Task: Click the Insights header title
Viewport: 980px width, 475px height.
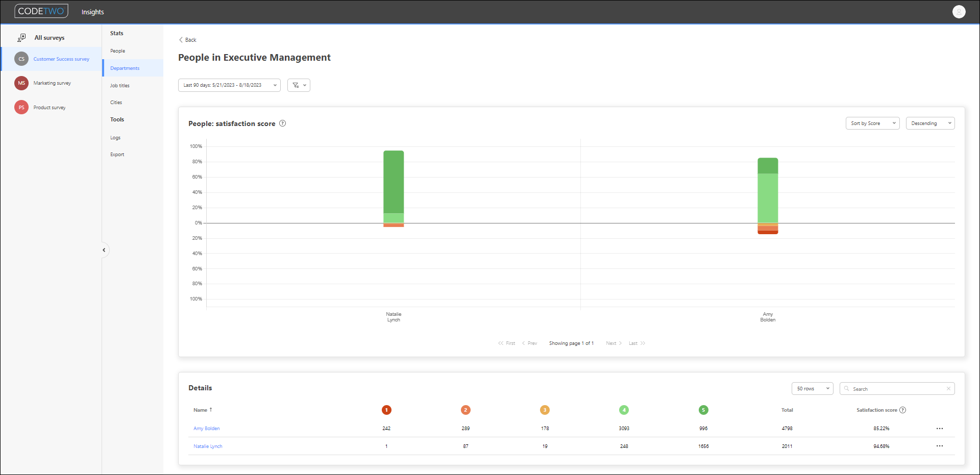Action: coord(92,12)
